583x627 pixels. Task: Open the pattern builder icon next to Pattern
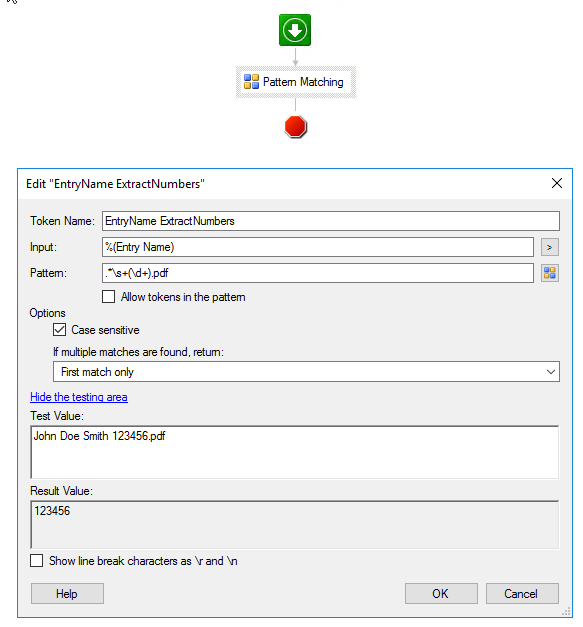pos(549,273)
